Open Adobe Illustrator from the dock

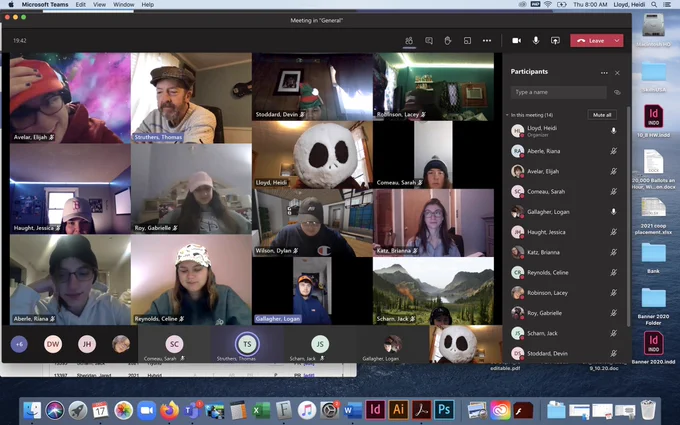398,409
